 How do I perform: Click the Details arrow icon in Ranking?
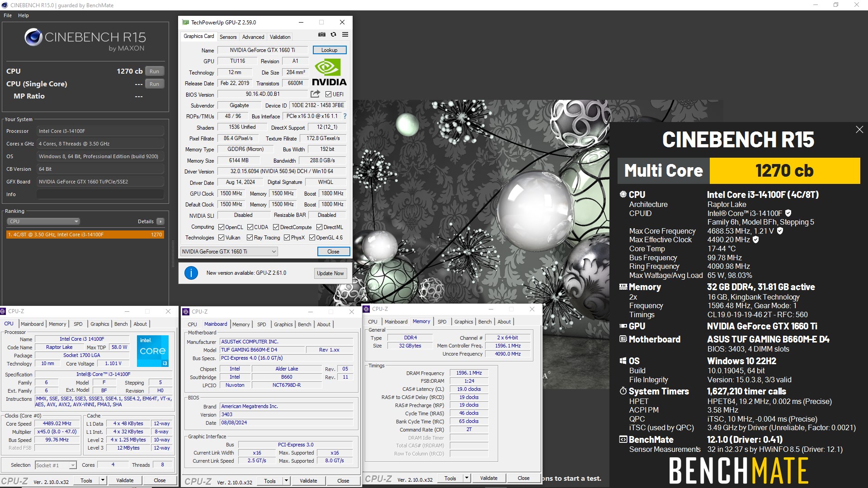[x=160, y=221]
